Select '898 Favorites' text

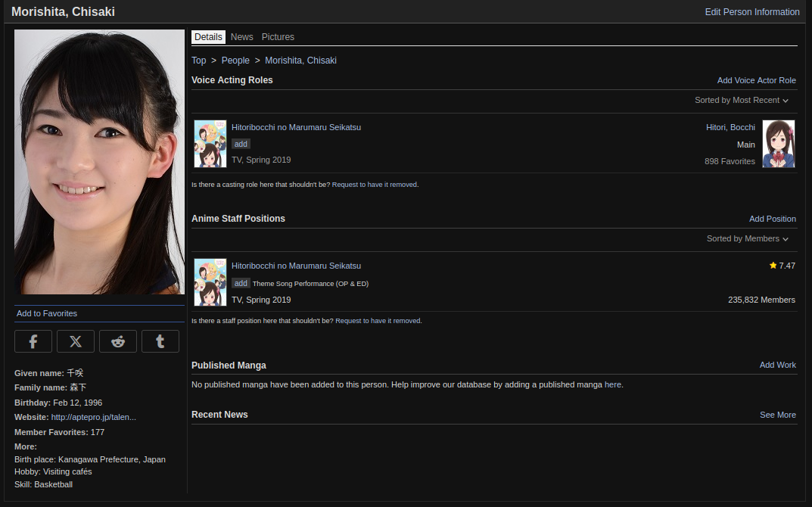[x=730, y=161]
